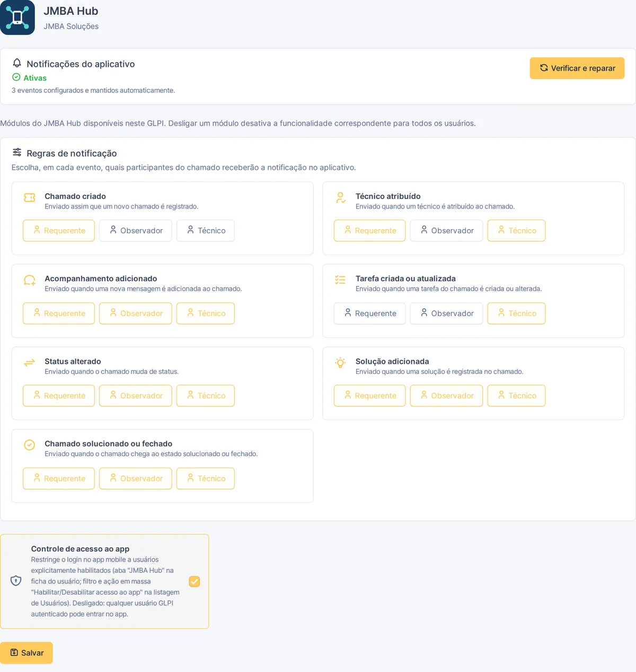Click the Status alterado card title
Screen dimensions: 636x672
[x=73, y=361]
